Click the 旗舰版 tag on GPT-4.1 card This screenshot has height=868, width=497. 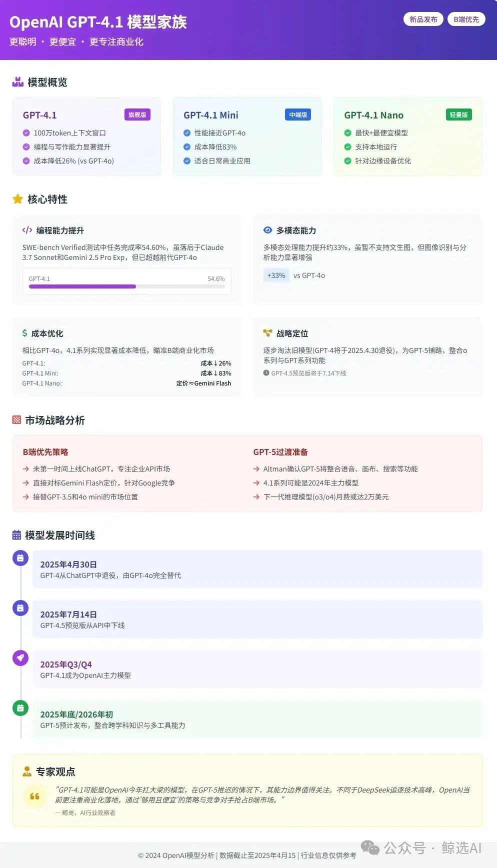point(137,114)
